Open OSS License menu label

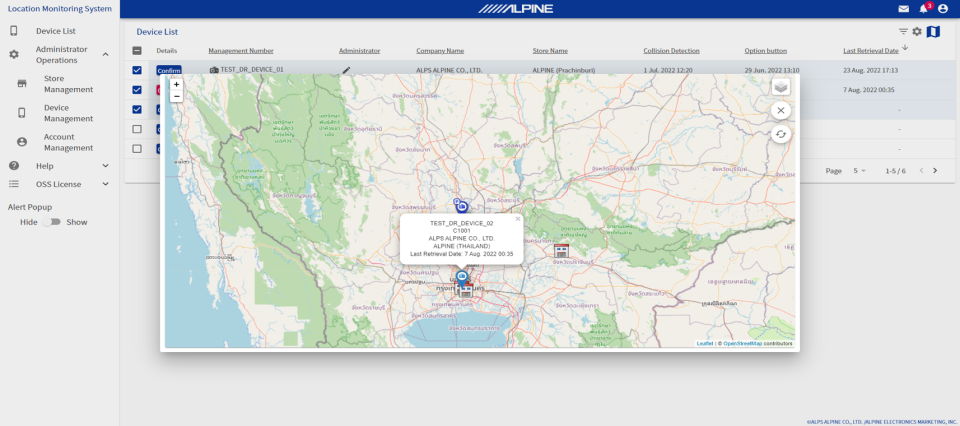(x=58, y=184)
